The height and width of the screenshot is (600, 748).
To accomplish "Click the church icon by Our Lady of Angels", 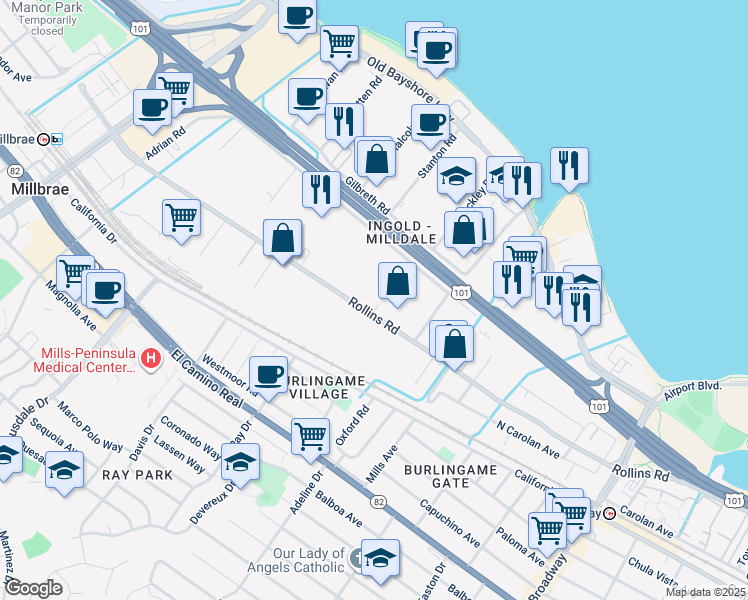I will (x=340, y=554).
